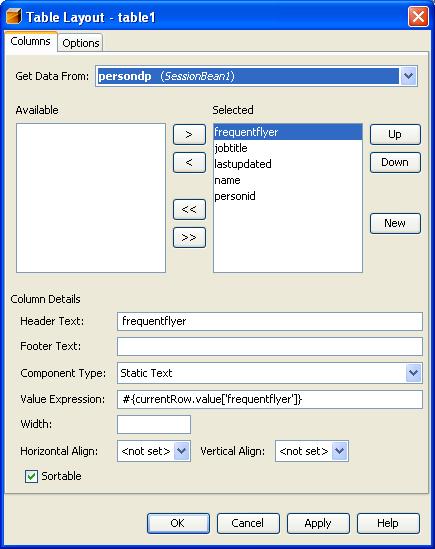The image size is (435, 549).
Task: Click the Width input field
Action: pos(154,424)
